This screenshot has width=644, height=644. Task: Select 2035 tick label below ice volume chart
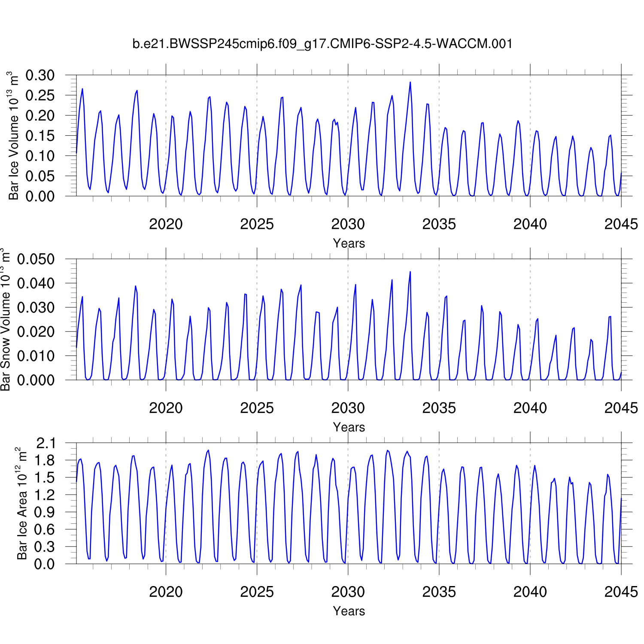point(439,224)
